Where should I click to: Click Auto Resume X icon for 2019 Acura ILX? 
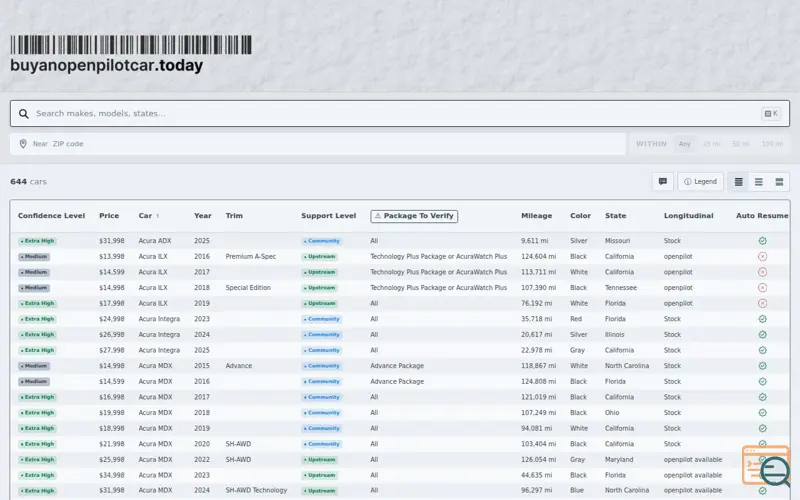pyautogui.click(x=762, y=304)
